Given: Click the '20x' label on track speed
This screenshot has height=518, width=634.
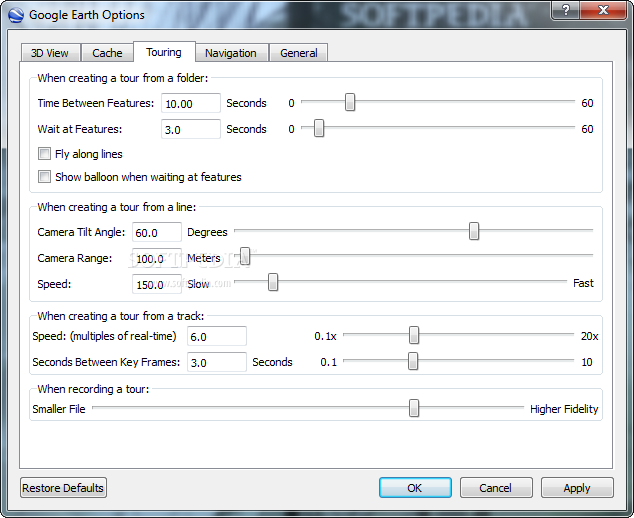Looking at the screenshot, I should coord(590,336).
